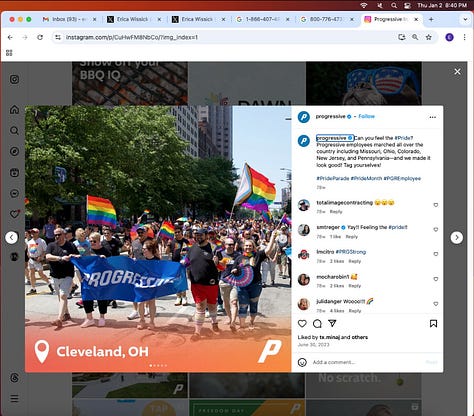This screenshot has width=474, height=416.
Task: Open the More hamburger menu in sidebar
Action: coord(14,398)
